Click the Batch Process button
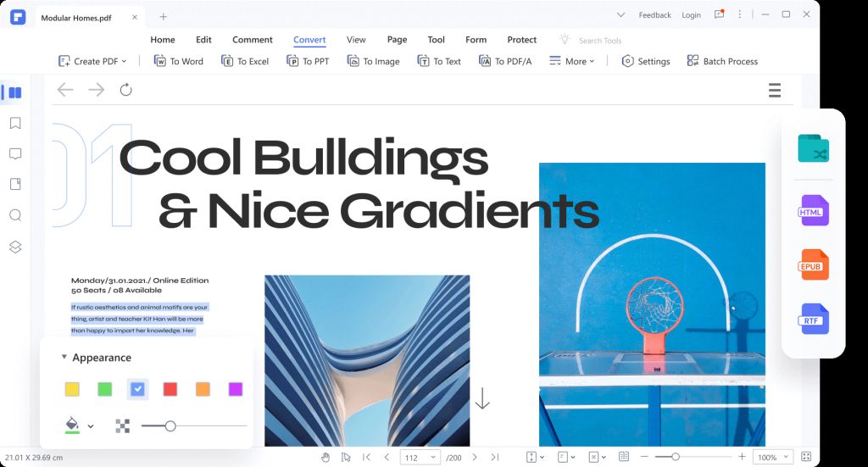The width and height of the screenshot is (868, 467). click(x=721, y=61)
